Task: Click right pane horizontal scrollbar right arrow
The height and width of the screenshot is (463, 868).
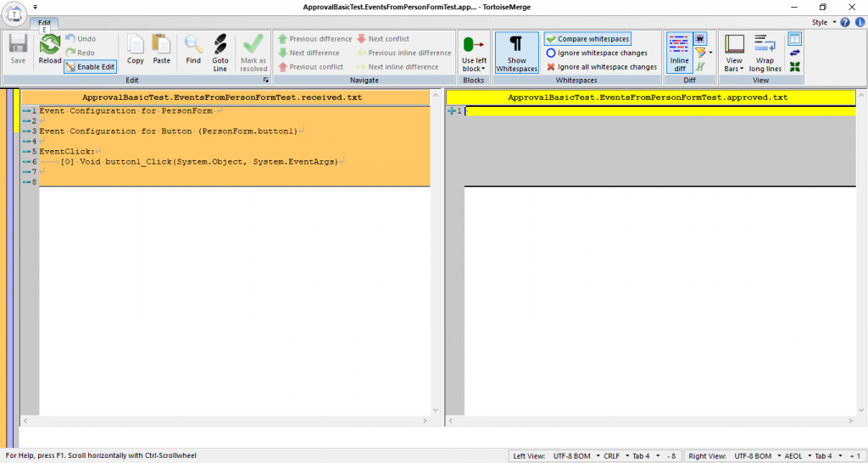Action: click(x=851, y=421)
